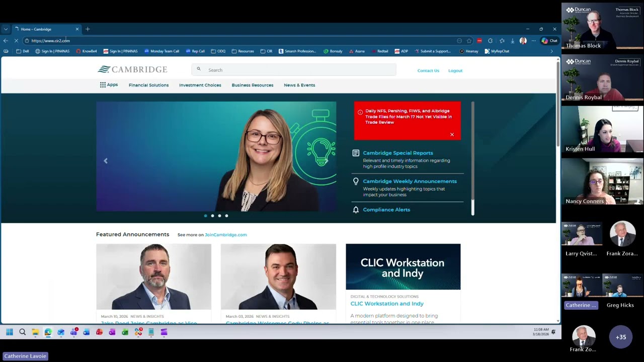Open File Explorer from the taskbar
Viewport: 644px width, 362px height.
(x=35, y=332)
